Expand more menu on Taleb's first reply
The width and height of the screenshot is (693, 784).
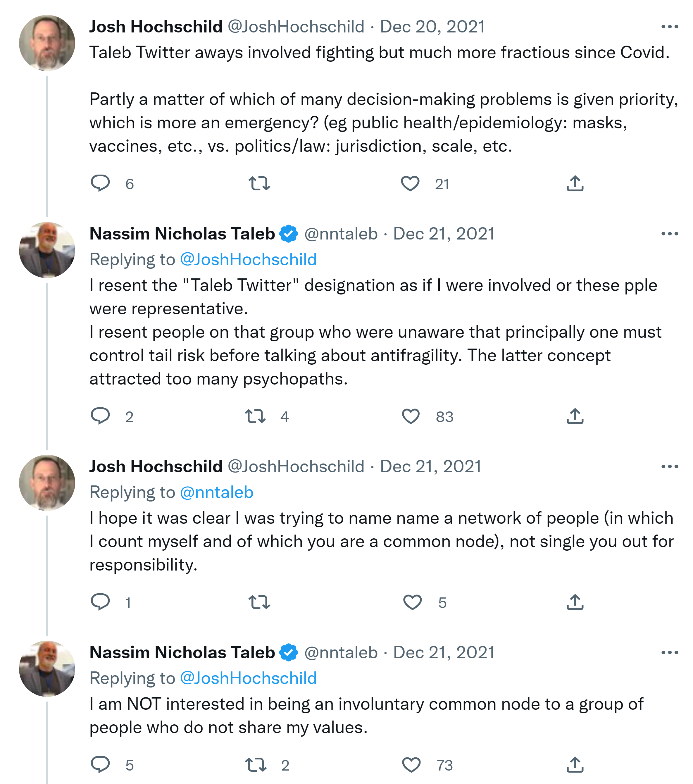click(x=670, y=234)
